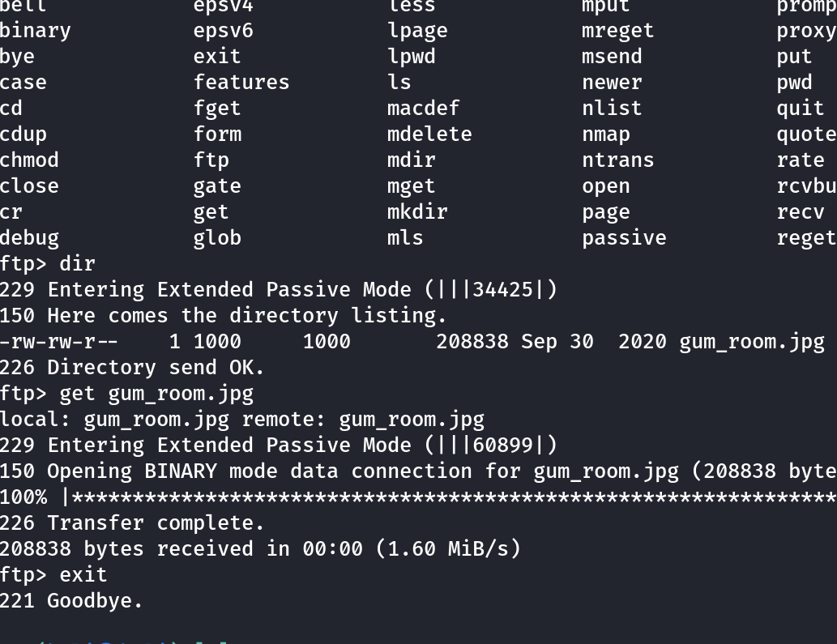Image resolution: width=837 pixels, height=644 pixels.
Task: Click the "-rw-rw-r--" file permissions text
Action: pos(59,341)
